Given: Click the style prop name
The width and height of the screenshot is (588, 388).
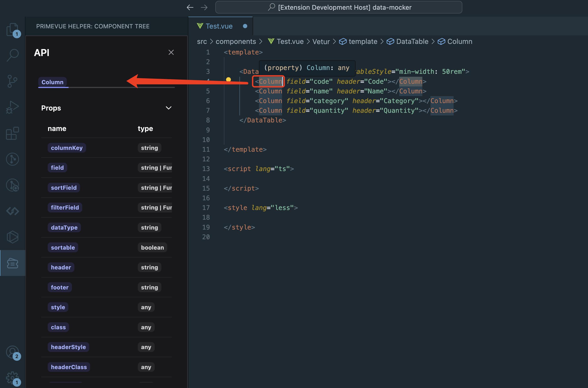Looking at the screenshot, I should pos(58,307).
